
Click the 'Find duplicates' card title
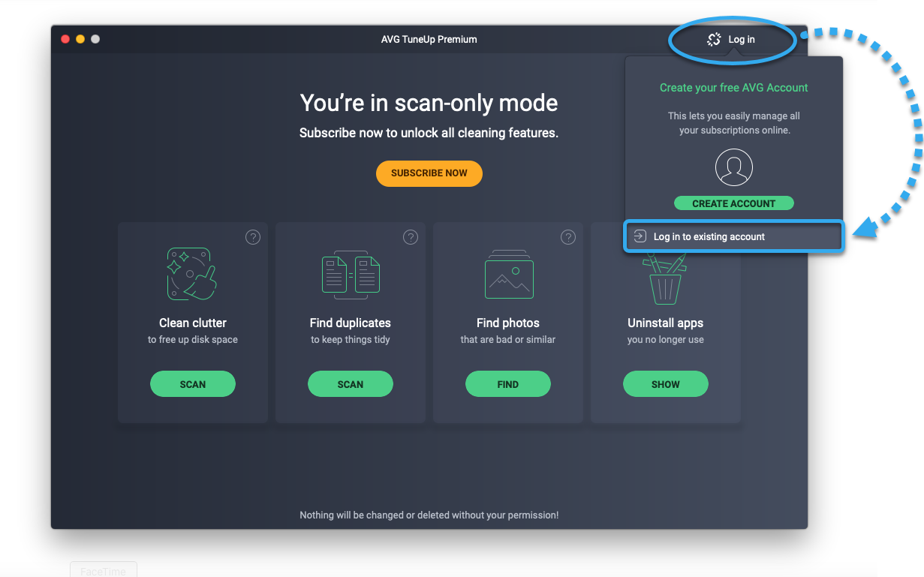pyautogui.click(x=351, y=323)
